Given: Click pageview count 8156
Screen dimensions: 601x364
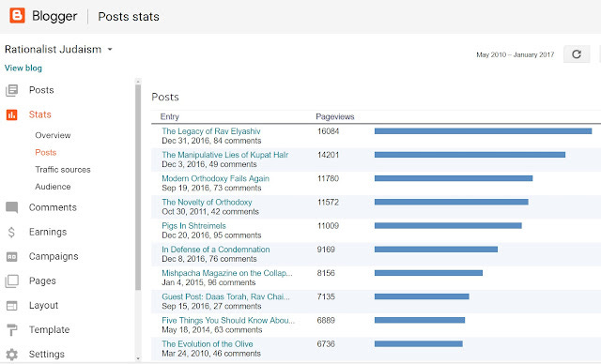Looking at the screenshot, I should [x=326, y=273].
